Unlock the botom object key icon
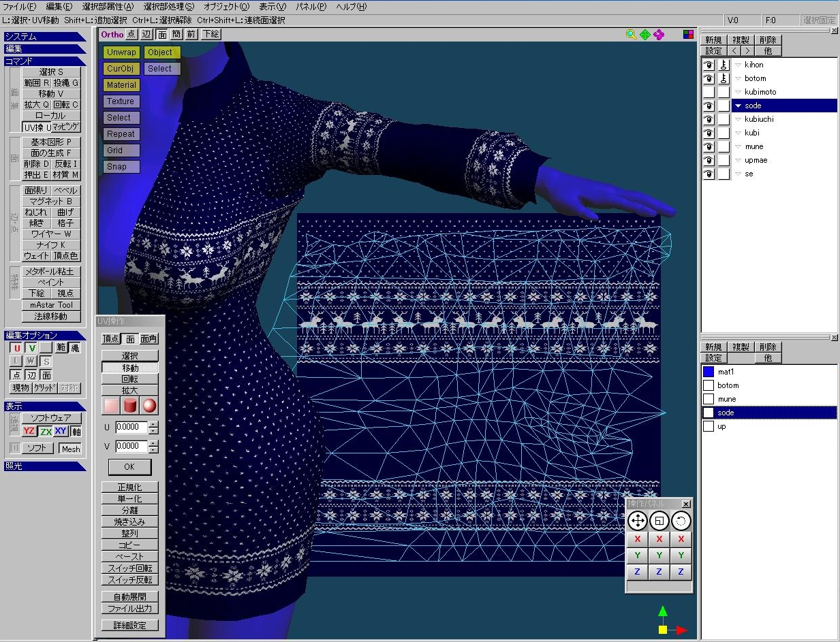This screenshot has width=840, height=642. [724, 78]
